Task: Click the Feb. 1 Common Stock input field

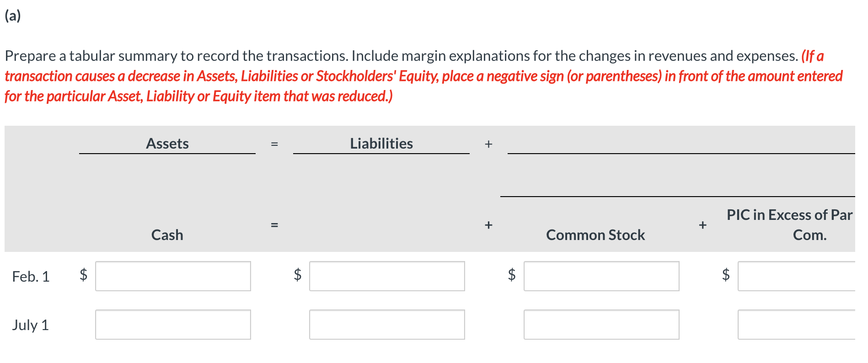Action: coord(601,276)
